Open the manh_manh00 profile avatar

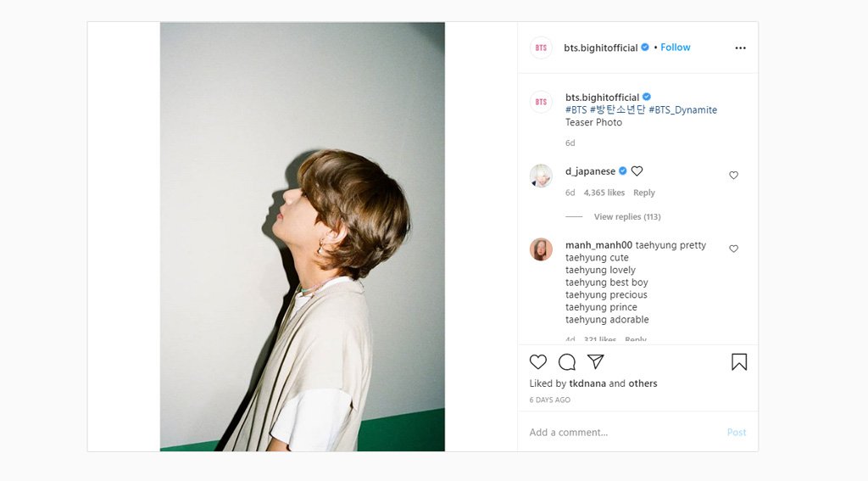541,249
